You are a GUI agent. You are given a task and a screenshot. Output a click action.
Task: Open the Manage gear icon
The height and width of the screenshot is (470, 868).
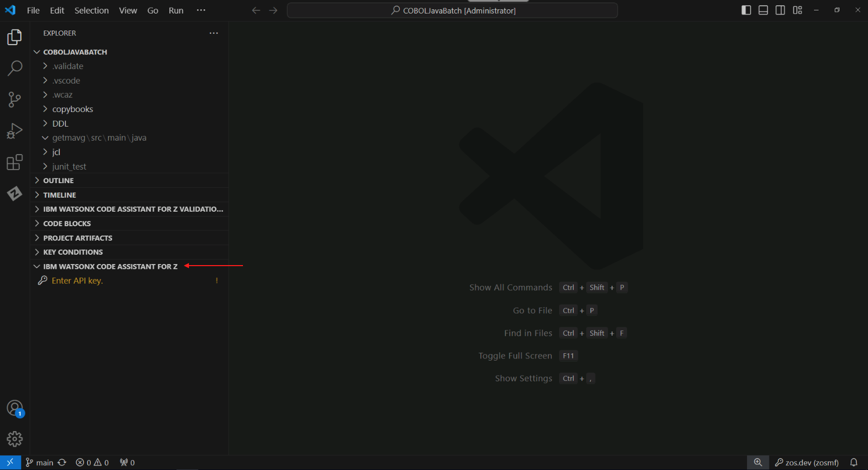(x=15, y=439)
